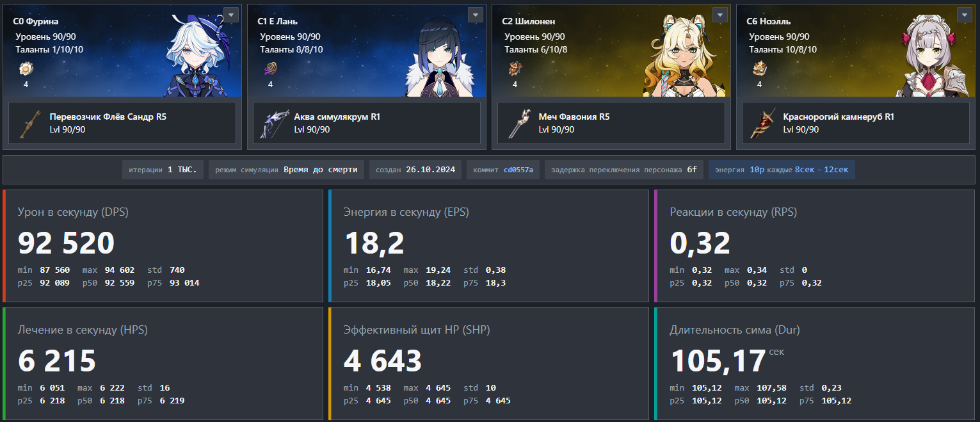This screenshot has height=422, width=980.
Task: Click the Аква симулякрум R1 weapon name
Action: (x=337, y=117)
